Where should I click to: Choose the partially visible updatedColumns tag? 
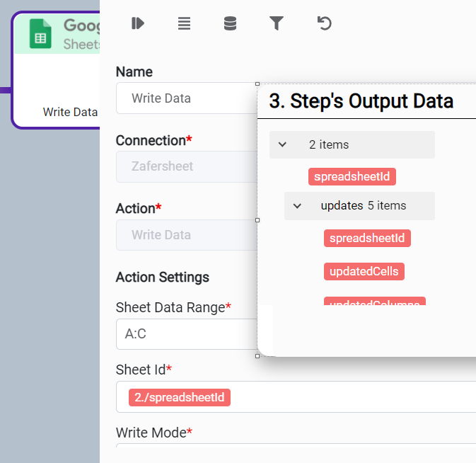(x=374, y=302)
